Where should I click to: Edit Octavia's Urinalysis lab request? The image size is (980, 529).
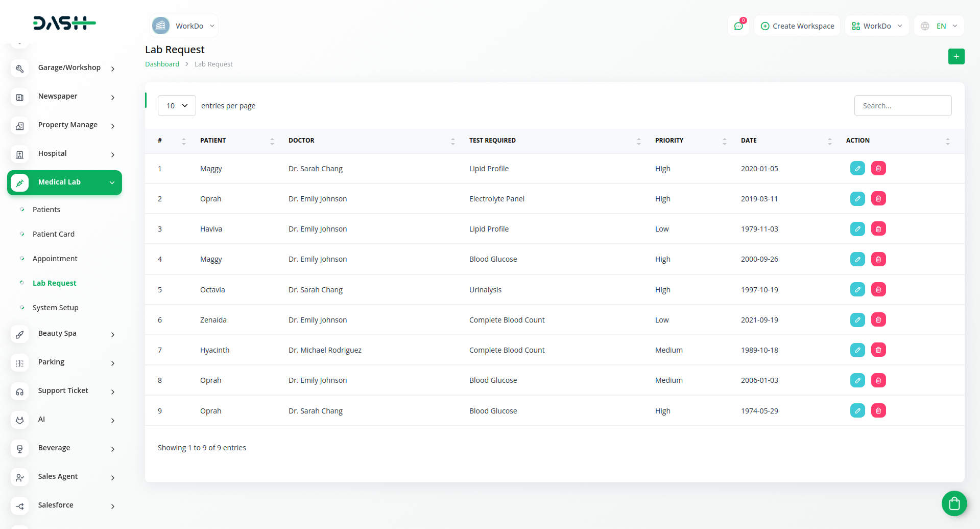click(857, 290)
